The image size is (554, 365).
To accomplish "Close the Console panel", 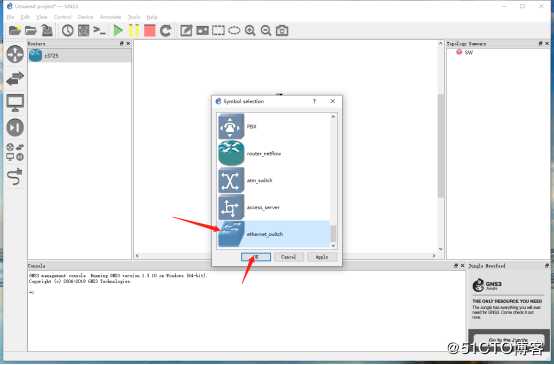I will 462,265.
